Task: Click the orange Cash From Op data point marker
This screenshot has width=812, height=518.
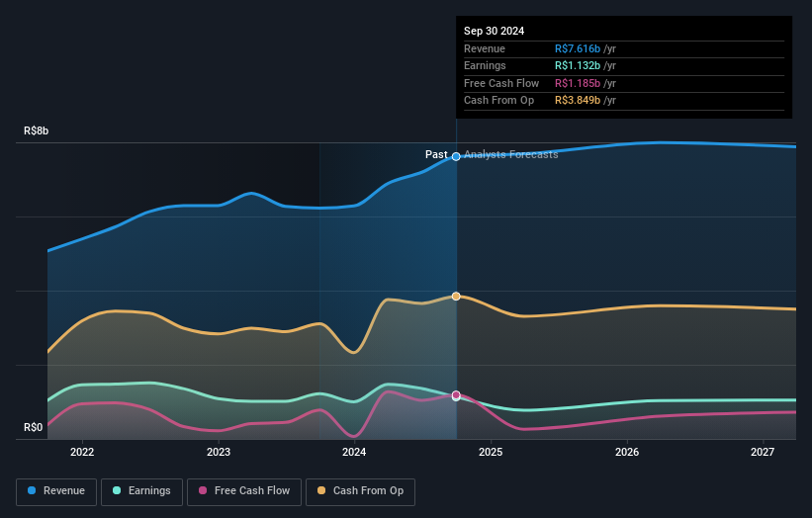Action: click(456, 297)
